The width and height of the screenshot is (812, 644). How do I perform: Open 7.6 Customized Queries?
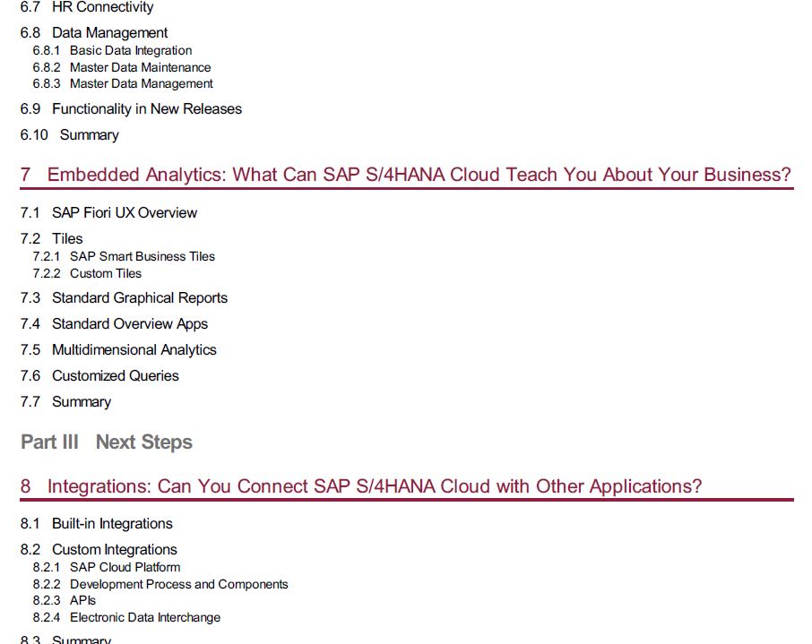(99, 376)
